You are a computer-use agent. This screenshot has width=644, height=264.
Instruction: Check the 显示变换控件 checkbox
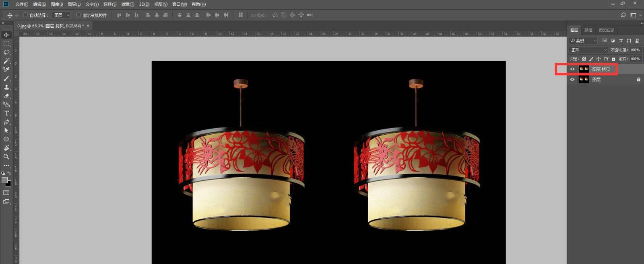pos(78,15)
